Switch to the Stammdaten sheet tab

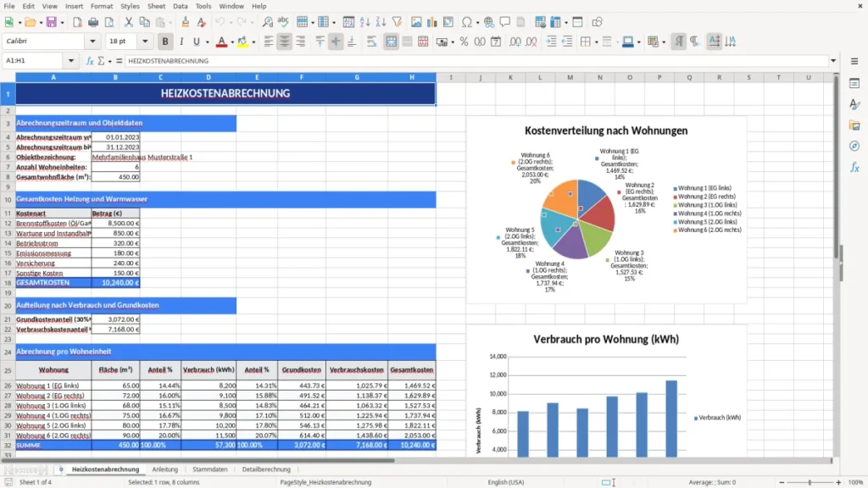click(x=210, y=469)
